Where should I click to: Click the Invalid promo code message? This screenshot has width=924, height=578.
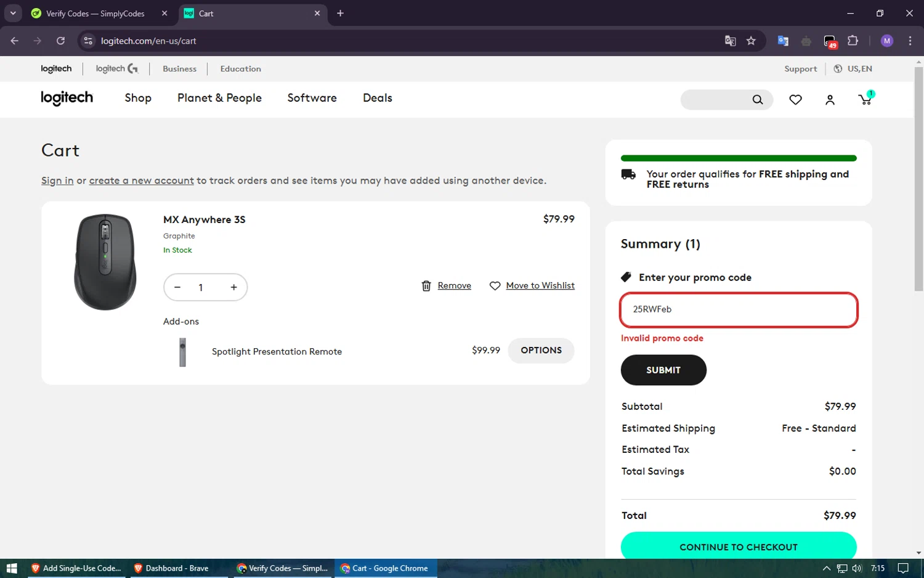[662, 338]
